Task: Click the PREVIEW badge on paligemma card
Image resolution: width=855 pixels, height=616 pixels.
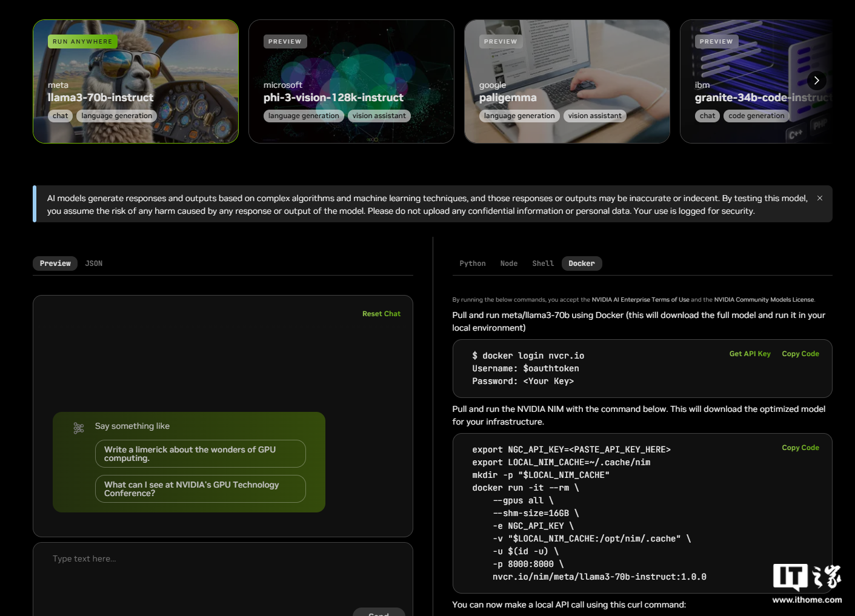Action: (x=501, y=42)
